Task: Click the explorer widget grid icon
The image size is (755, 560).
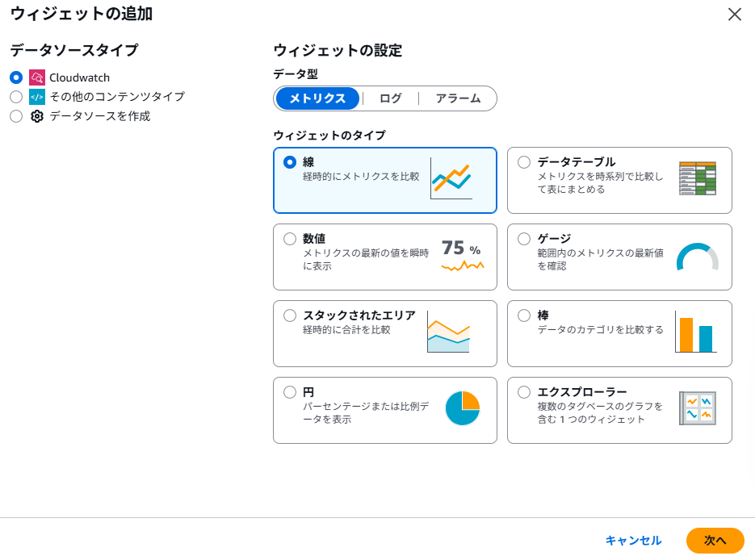Action: [698, 409]
